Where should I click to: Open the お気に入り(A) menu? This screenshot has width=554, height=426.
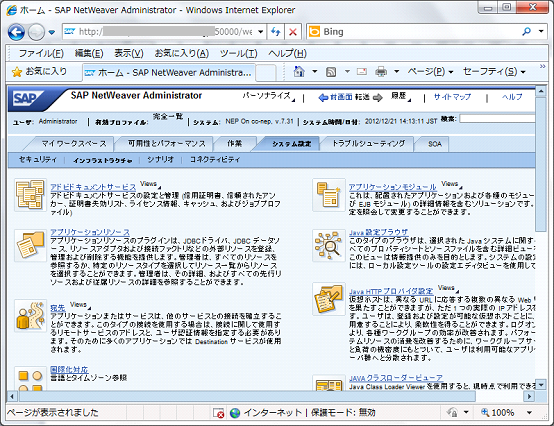[x=182, y=53]
